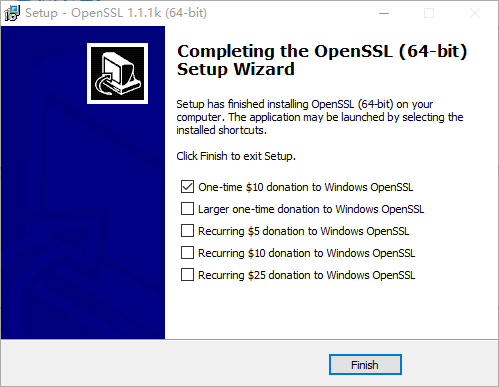Click empty grey footer area left of Finish
This screenshot has width=499, height=387.
click(163, 364)
